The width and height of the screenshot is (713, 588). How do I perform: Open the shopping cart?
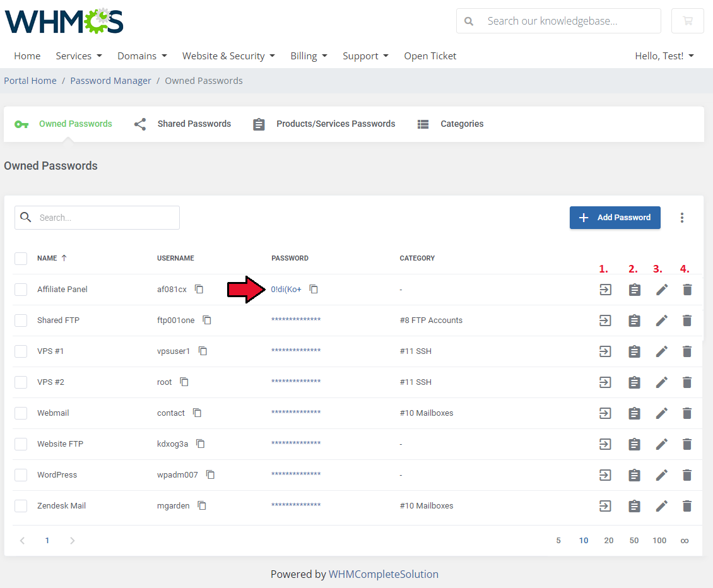(688, 21)
